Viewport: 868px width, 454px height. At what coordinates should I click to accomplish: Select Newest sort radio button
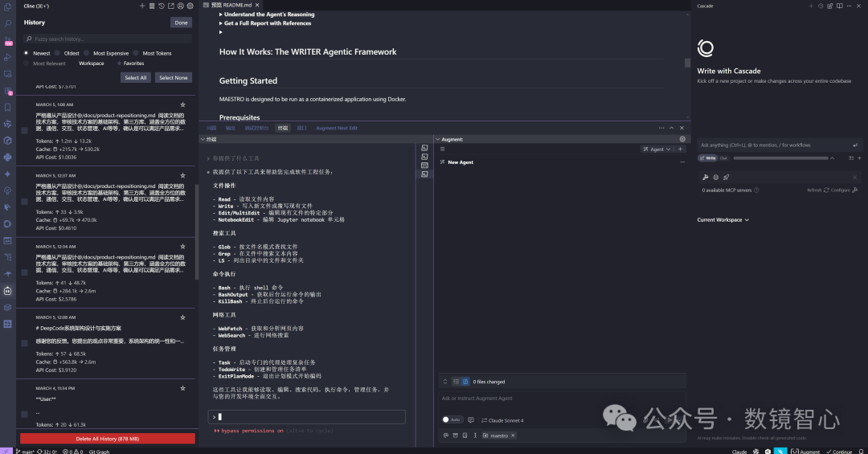pos(26,53)
